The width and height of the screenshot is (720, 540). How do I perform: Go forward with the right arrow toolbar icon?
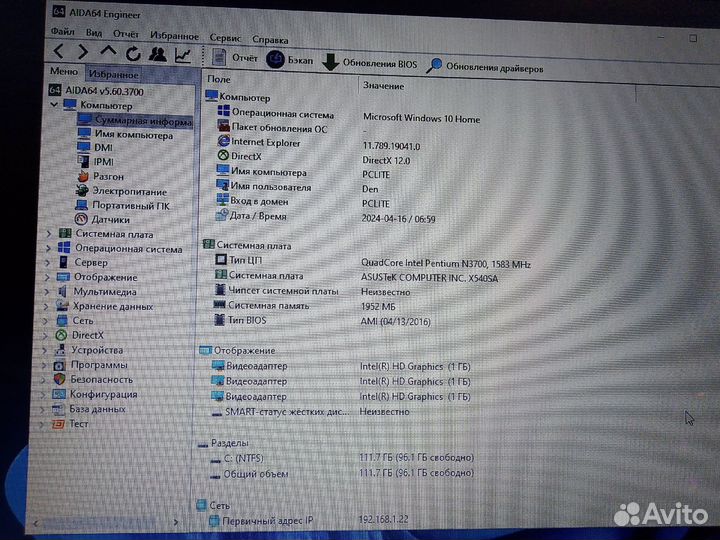83,51
